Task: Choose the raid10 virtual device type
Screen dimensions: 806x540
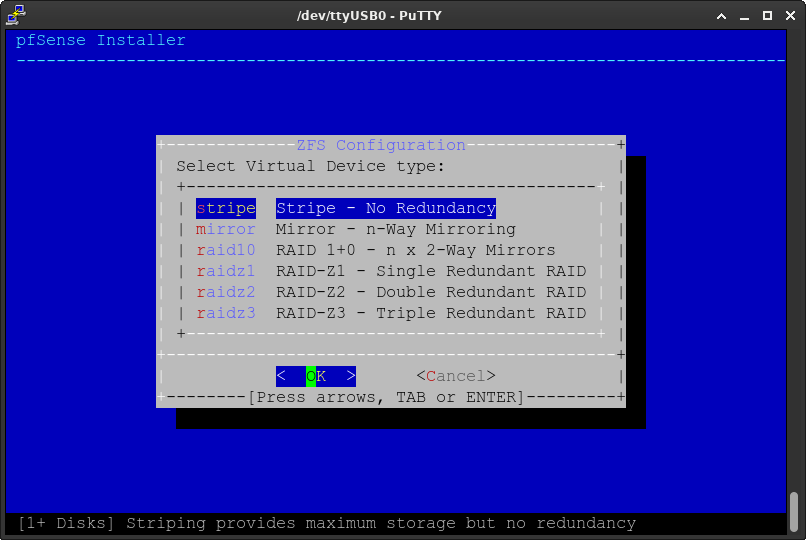Action: point(226,250)
